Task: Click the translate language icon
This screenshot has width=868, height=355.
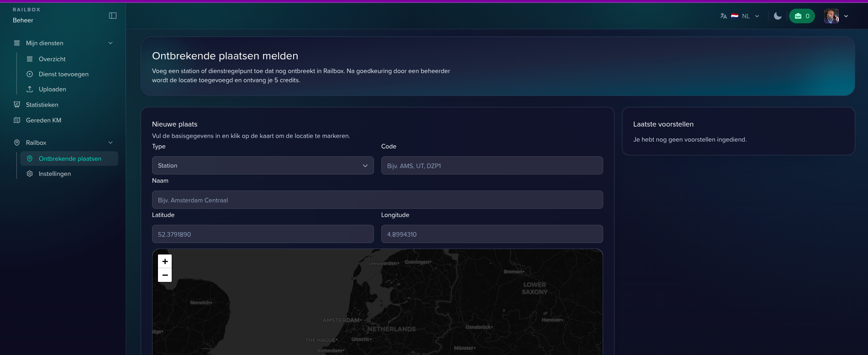Action: click(x=723, y=16)
